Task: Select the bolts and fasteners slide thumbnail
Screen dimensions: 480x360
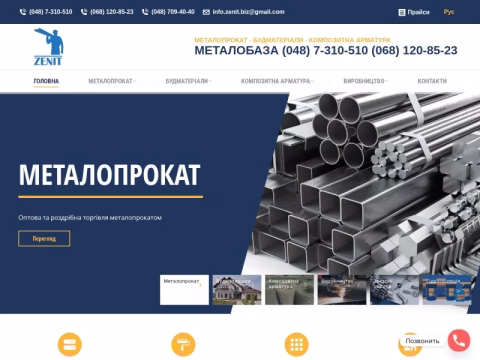Action: coord(394,290)
